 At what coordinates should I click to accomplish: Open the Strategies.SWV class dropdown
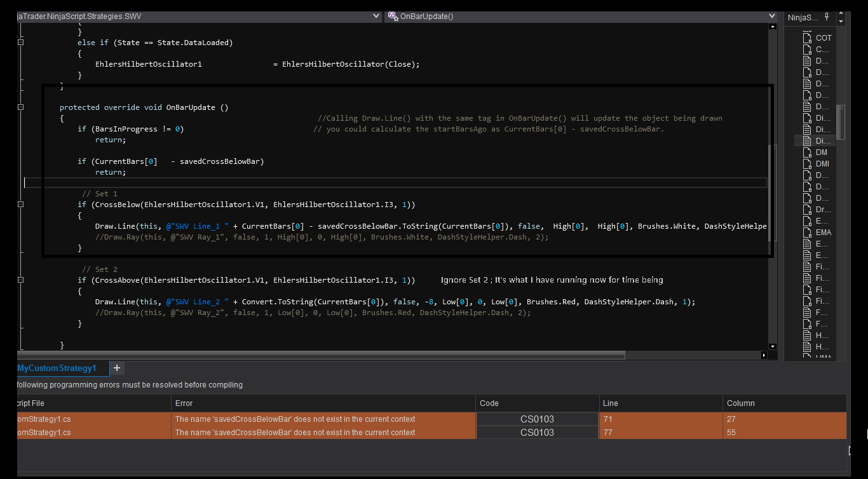(x=375, y=17)
